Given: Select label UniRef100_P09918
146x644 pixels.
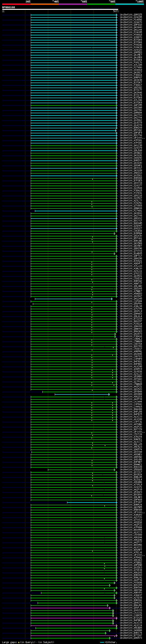Looking at the screenshot, I should 131,35.
